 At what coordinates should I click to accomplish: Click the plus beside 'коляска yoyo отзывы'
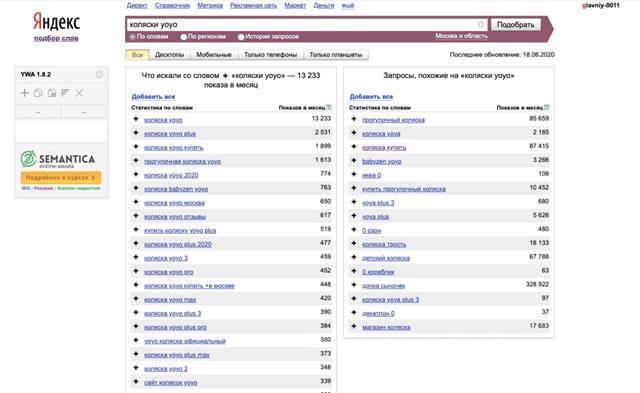pos(136,216)
